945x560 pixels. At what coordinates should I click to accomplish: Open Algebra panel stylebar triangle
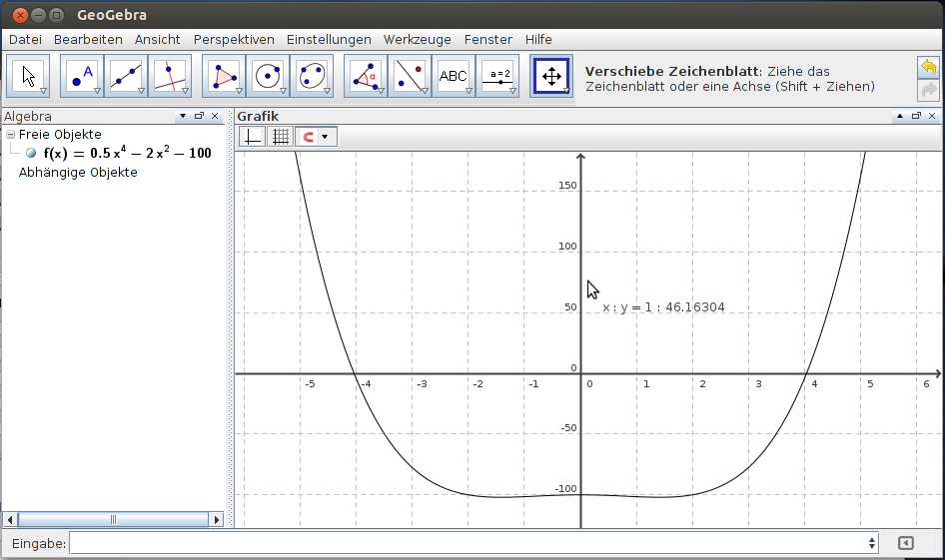point(183,116)
